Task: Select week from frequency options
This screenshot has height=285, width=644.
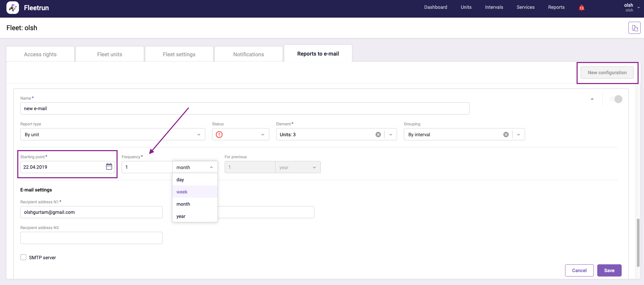Action: coord(182,192)
